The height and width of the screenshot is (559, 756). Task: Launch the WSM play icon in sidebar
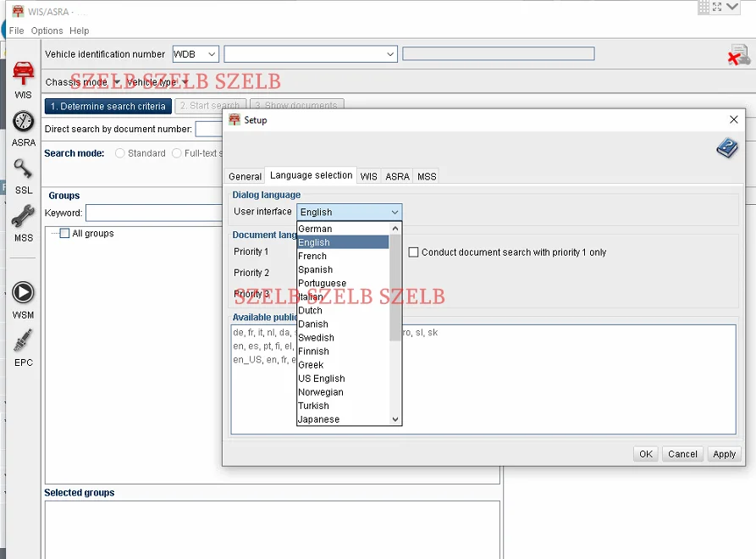(23, 293)
